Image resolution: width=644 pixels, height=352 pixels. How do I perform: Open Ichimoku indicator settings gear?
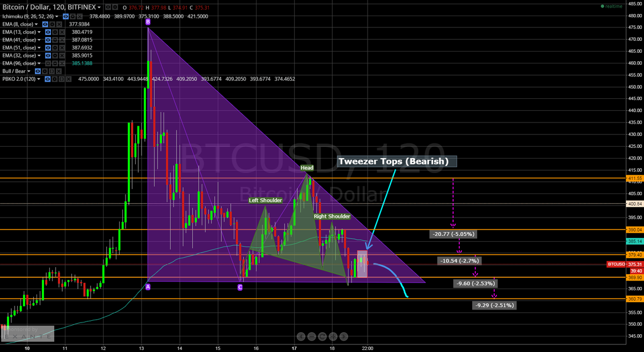click(72, 17)
